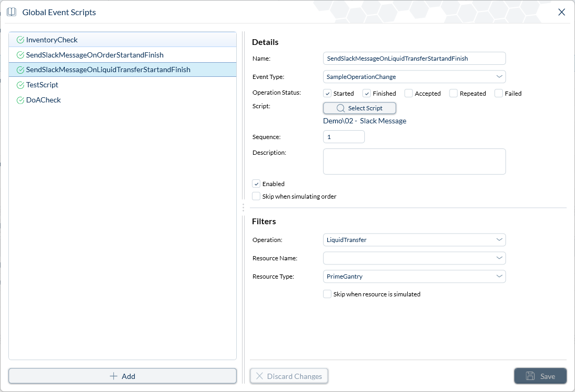The image size is (575, 392).
Task: Click the Filters heading
Action: coord(263,222)
